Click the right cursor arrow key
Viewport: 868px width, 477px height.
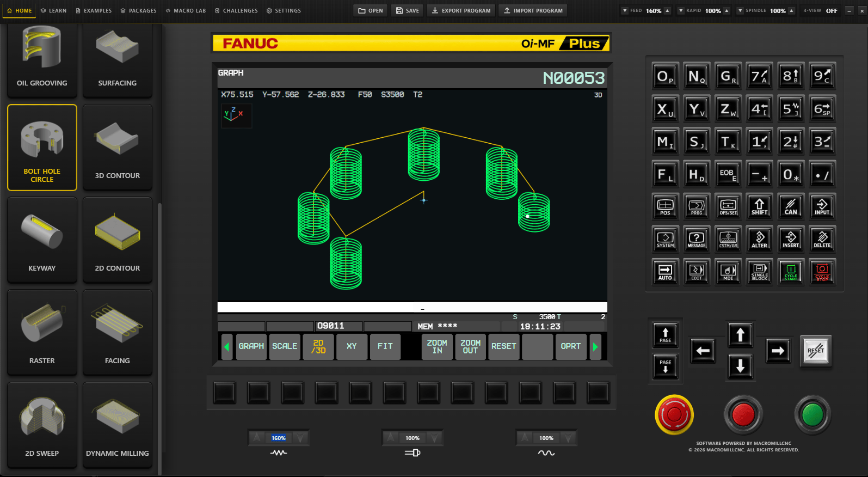778,351
